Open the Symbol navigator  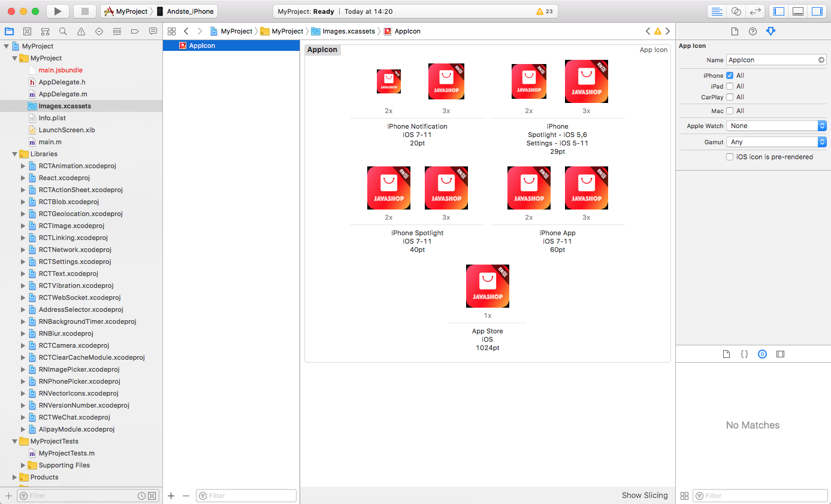coord(45,31)
